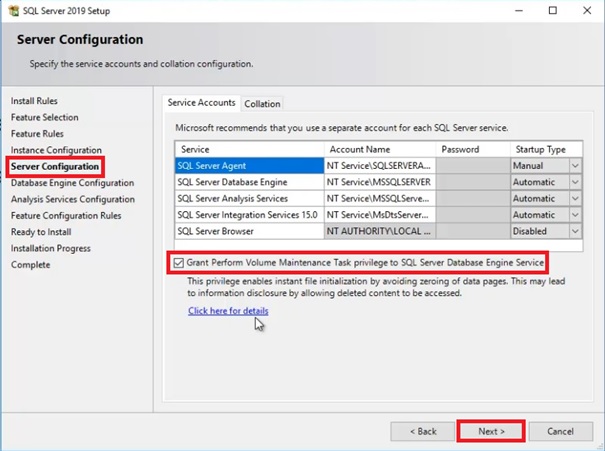Cancel the SQL Server setup
Image resolution: width=605 pixels, height=451 pixels.
(561, 431)
